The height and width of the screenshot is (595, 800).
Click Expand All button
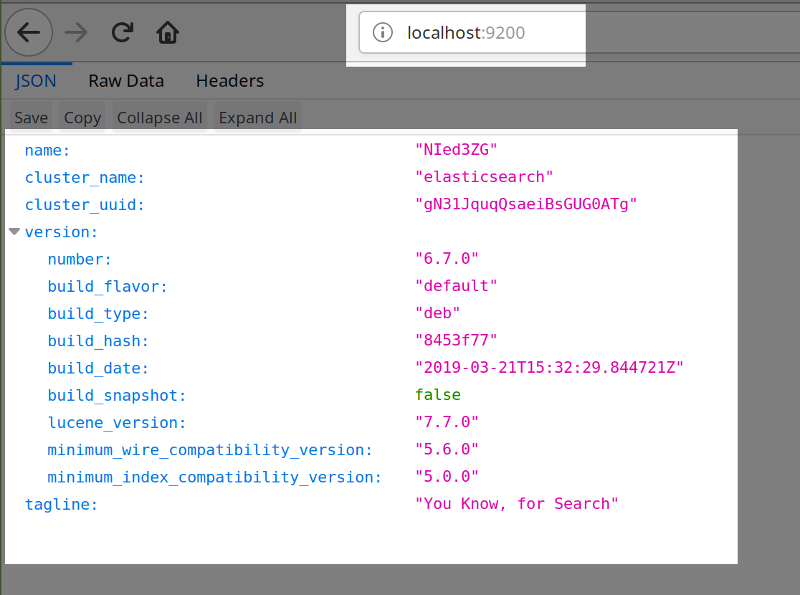click(258, 117)
